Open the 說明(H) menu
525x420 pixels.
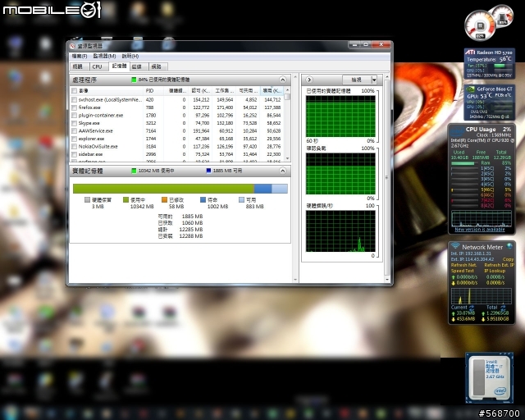point(130,56)
